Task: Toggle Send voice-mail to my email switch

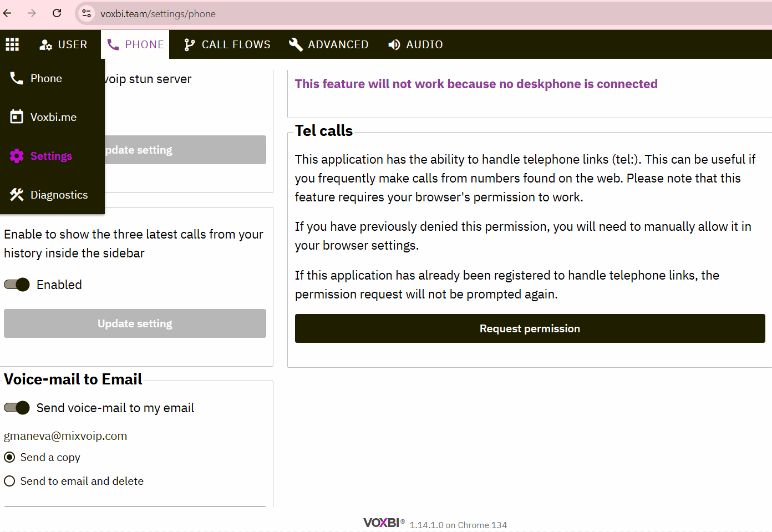Action: tap(17, 408)
